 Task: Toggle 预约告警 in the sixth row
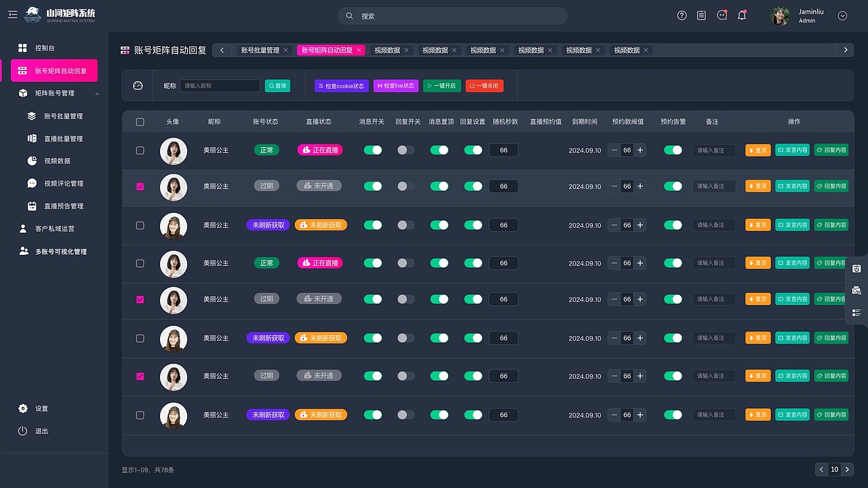point(673,338)
